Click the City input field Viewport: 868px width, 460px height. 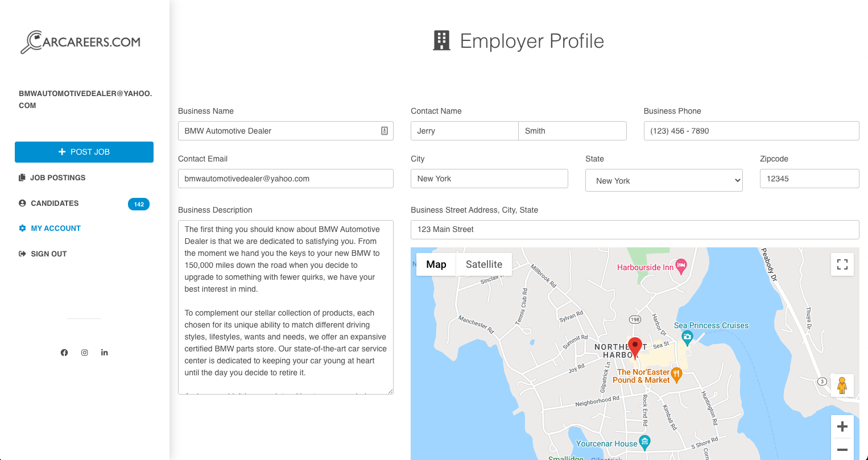(x=489, y=179)
